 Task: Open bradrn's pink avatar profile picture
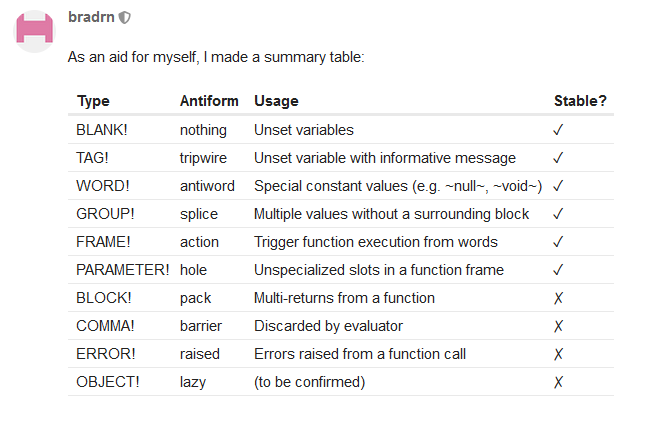[34, 32]
